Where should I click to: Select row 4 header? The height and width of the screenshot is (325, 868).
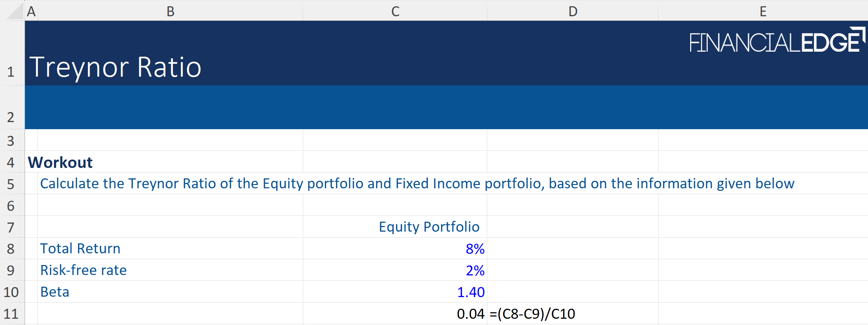tap(11, 162)
